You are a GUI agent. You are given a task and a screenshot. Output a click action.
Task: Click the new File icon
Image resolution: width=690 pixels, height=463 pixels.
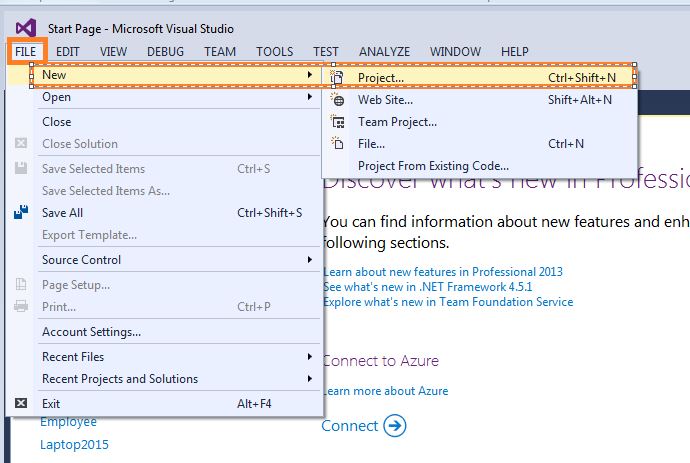tap(337, 143)
